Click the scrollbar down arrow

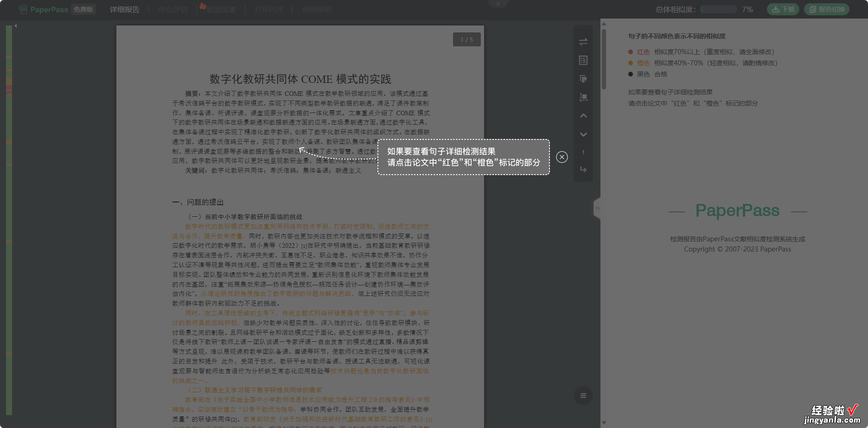tap(604, 422)
